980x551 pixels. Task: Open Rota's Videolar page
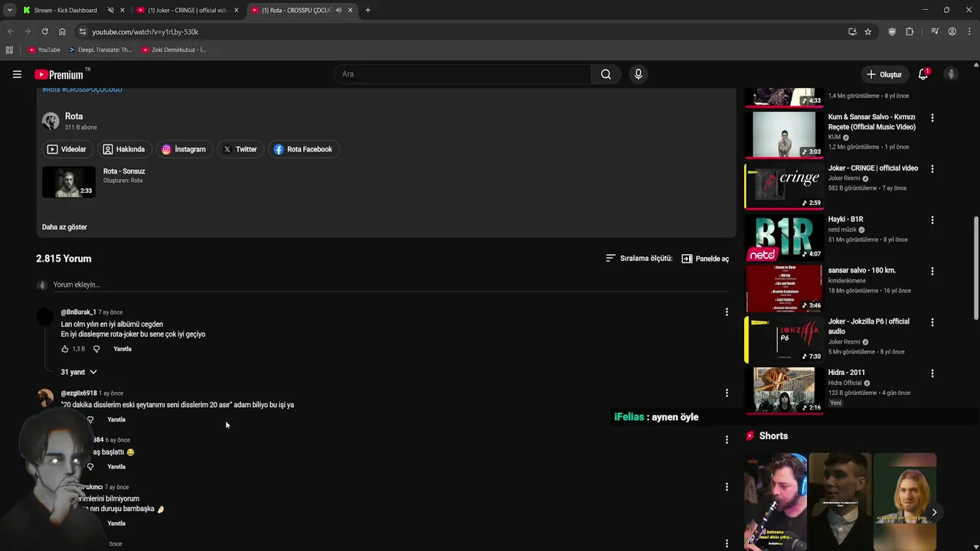click(x=67, y=149)
